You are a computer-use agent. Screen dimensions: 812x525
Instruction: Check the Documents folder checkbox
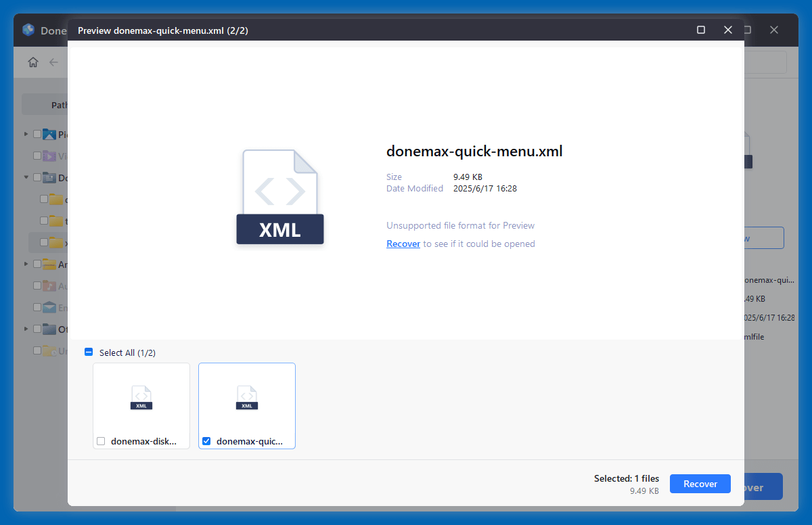point(37,177)
